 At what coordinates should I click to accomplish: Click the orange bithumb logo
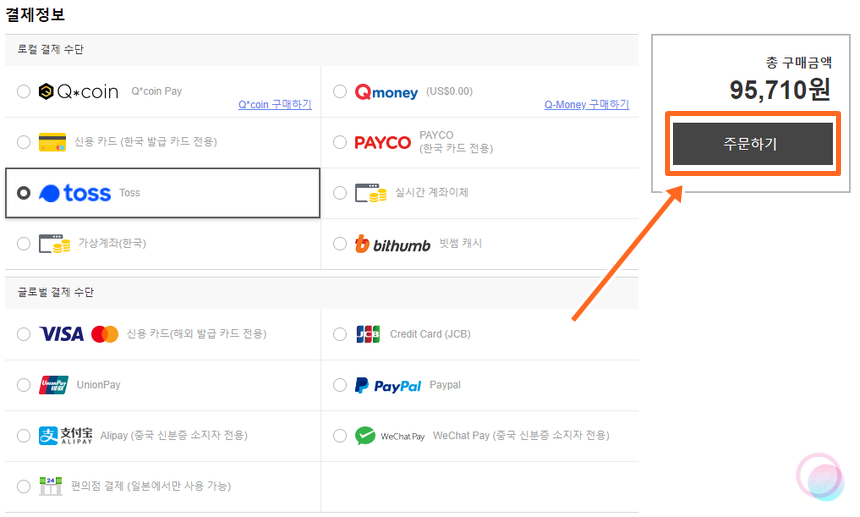pos(393,244)
